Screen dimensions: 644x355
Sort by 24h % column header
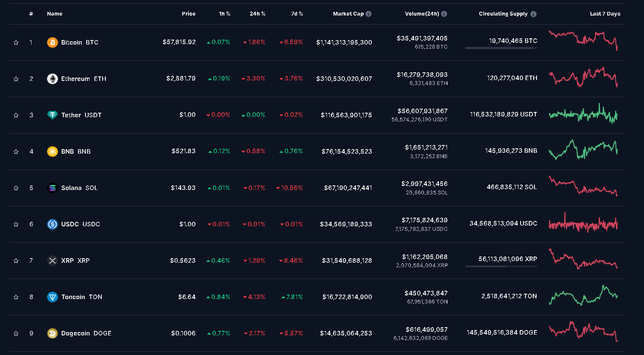[x=257, y=14]
